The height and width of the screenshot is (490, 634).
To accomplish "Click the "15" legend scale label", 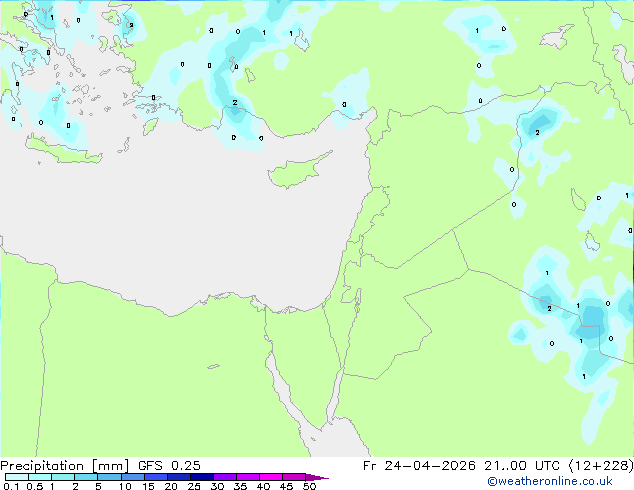I will click(148, 486).
